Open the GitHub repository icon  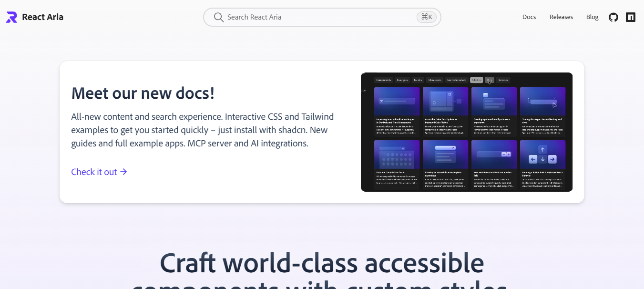[613, 17]
